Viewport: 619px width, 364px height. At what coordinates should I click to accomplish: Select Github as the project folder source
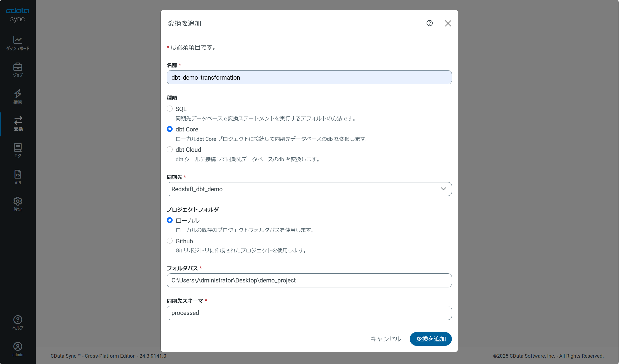170,241
